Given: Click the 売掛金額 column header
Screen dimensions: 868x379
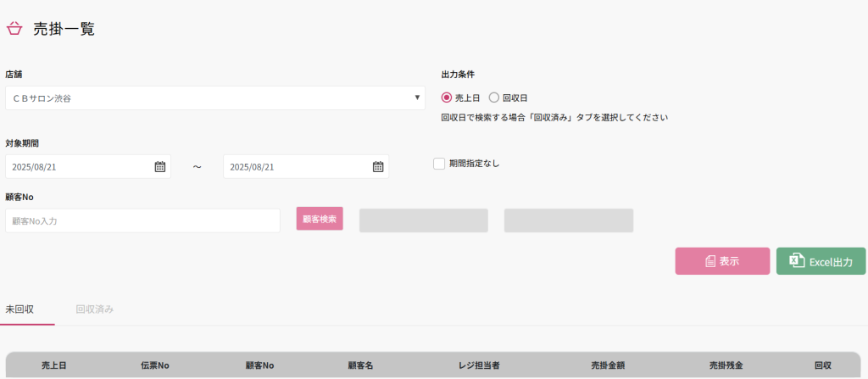Looking at the screenshot, I should [608, 365].
